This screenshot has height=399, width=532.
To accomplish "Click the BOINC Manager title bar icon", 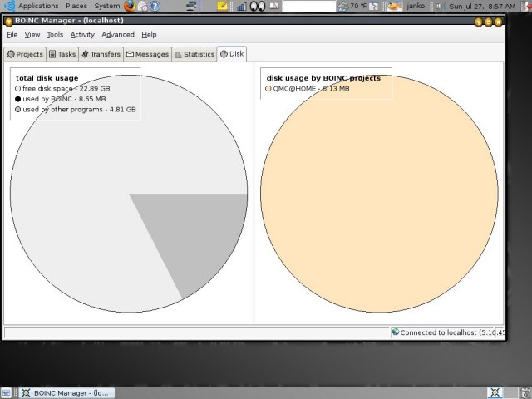I will click(x=9, y=22).
